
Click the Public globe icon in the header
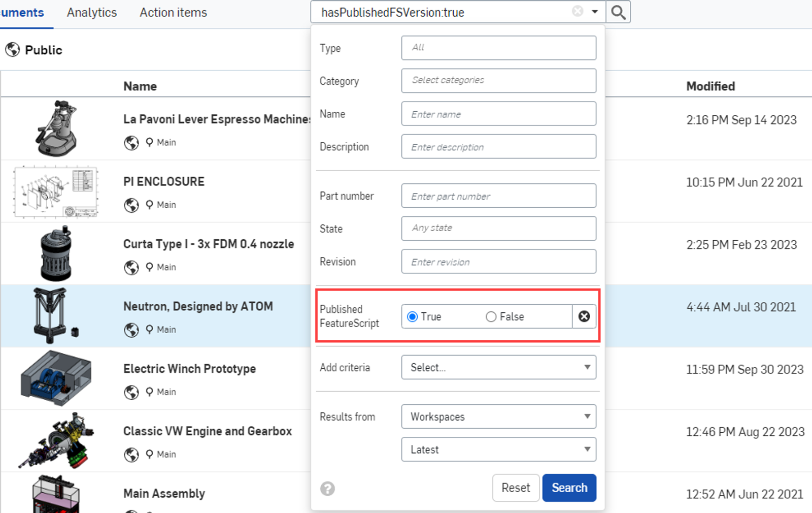point(12,49)
